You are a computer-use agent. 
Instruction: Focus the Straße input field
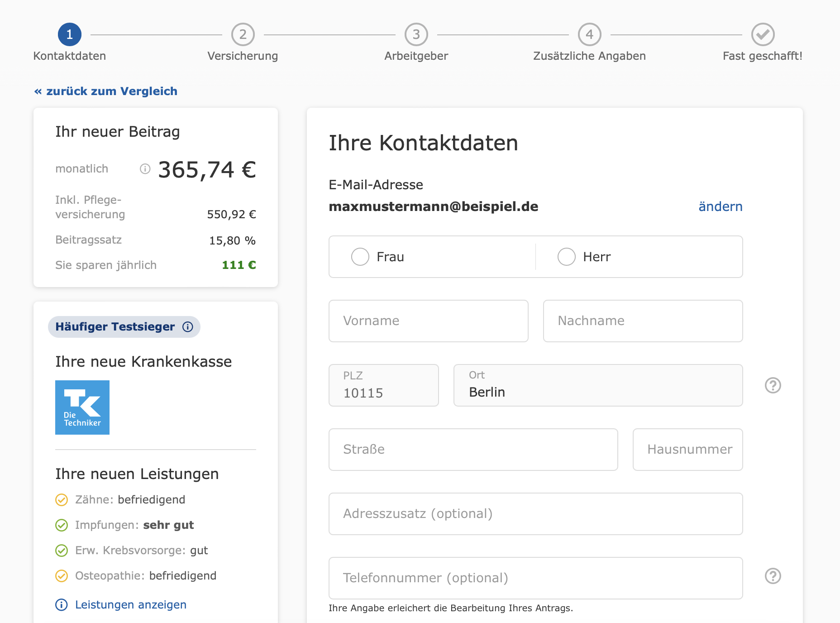(473, 450)
